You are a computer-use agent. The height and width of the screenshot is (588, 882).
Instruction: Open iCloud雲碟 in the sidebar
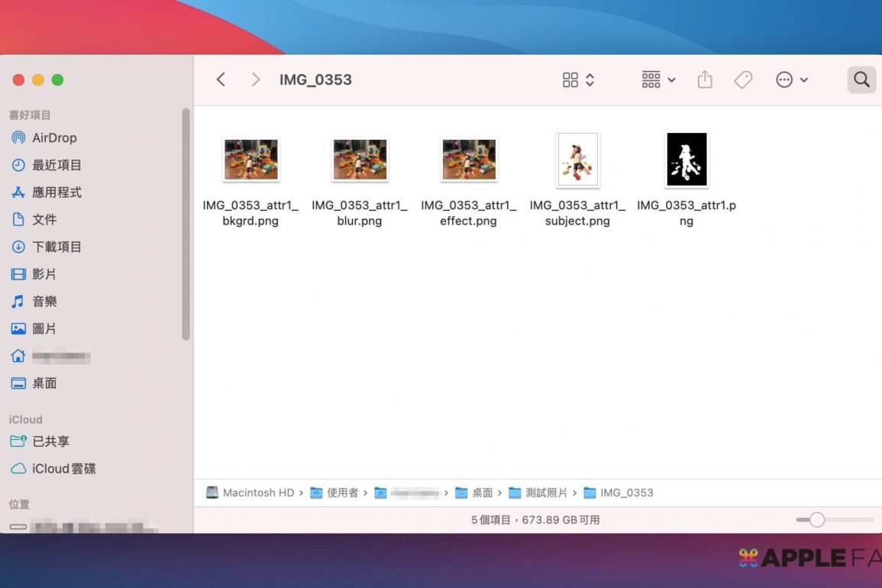pyautogui.click(x=63, y=469)
